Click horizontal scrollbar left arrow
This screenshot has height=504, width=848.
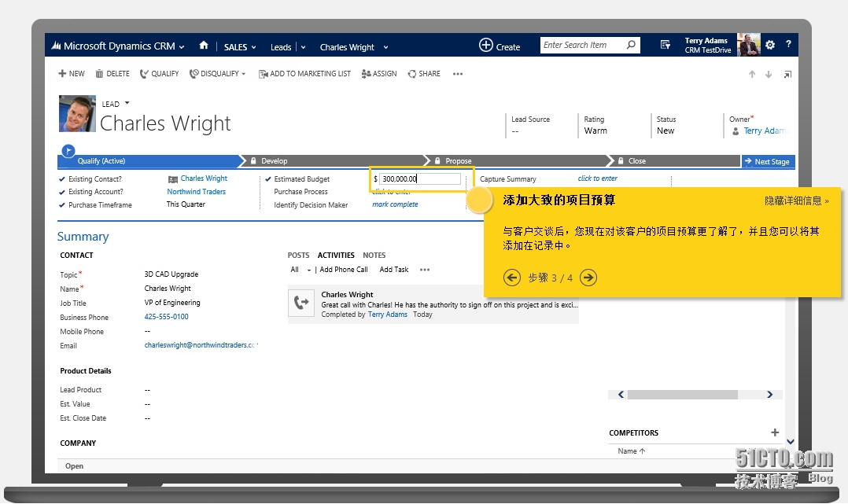pos(621,395)
